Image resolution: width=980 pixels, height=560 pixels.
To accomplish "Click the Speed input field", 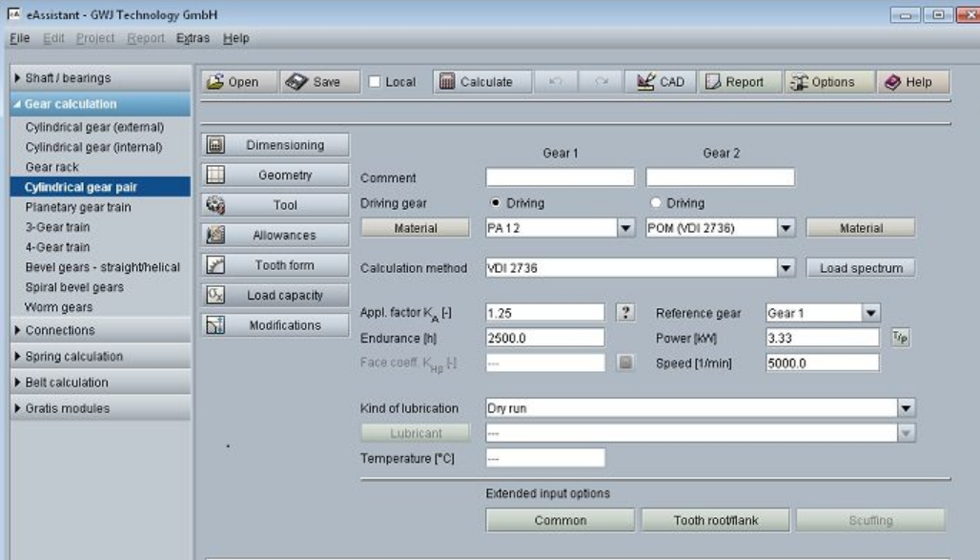I will click(x=822, y=363).
